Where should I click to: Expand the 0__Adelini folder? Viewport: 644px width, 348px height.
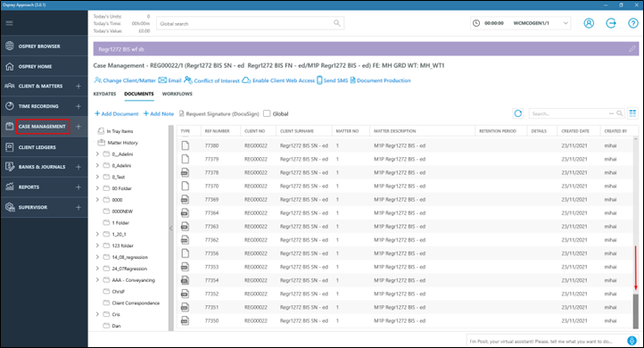point(97,154)
